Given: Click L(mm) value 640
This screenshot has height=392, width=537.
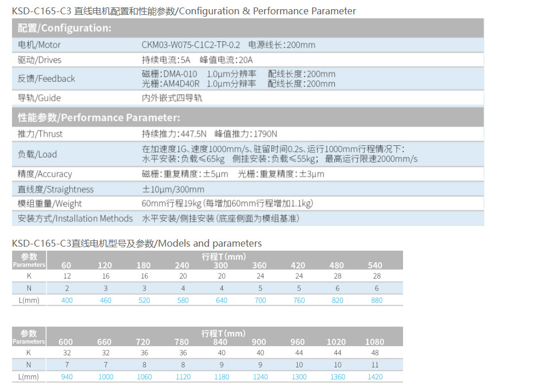Looking at the screenshot, I should (x=222, y=300).
